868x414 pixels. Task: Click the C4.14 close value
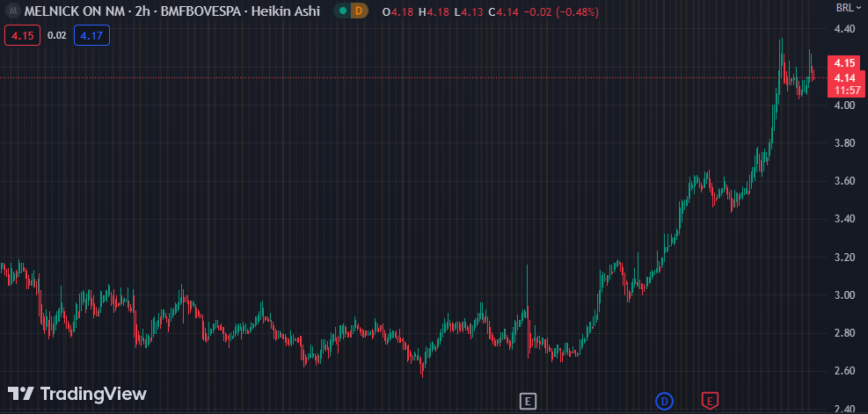[503, 11]
